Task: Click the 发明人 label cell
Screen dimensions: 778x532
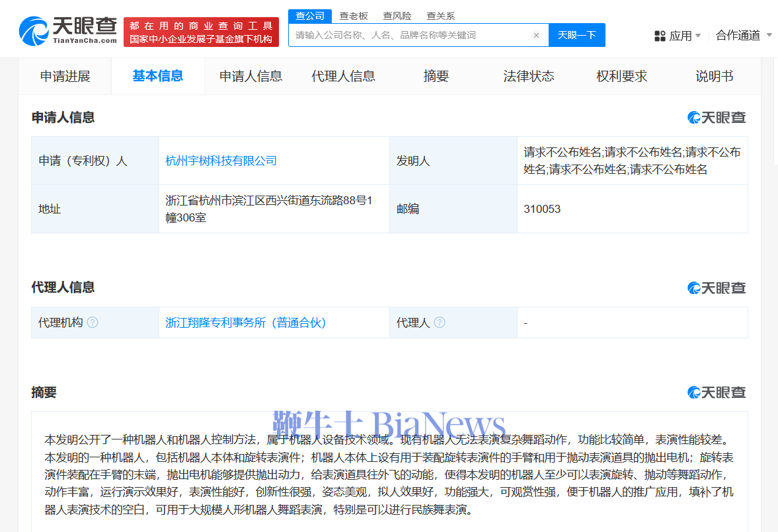Action: point(453,161)
